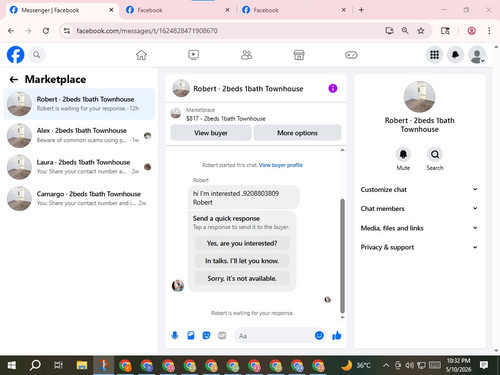Click the More options button

click(x=297, y=133)
